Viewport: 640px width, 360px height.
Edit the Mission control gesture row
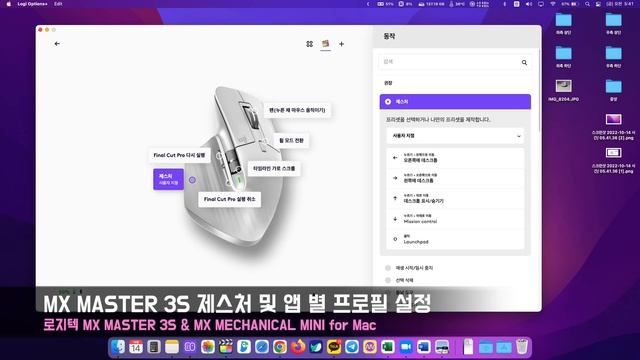click(455, 219)
